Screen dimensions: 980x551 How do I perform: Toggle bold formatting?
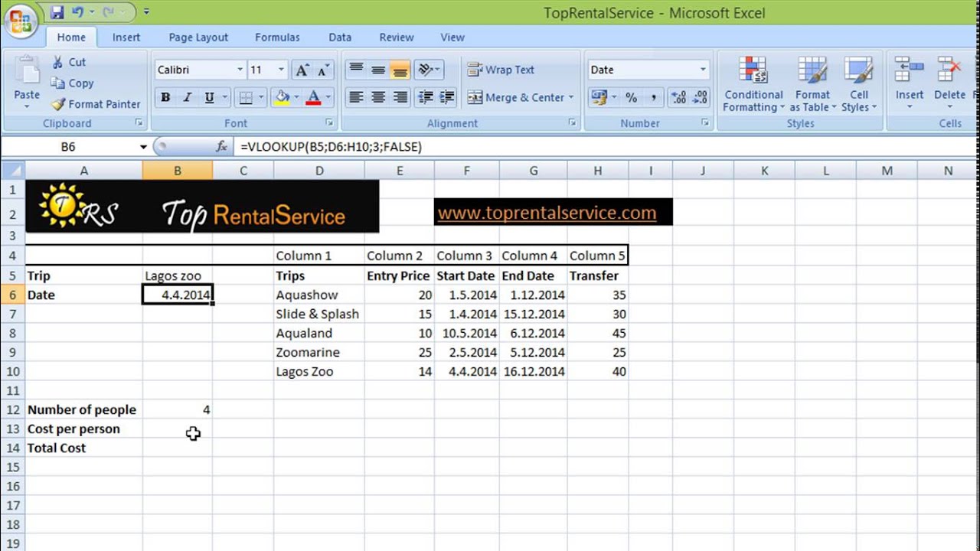click(x=165, y=97)
